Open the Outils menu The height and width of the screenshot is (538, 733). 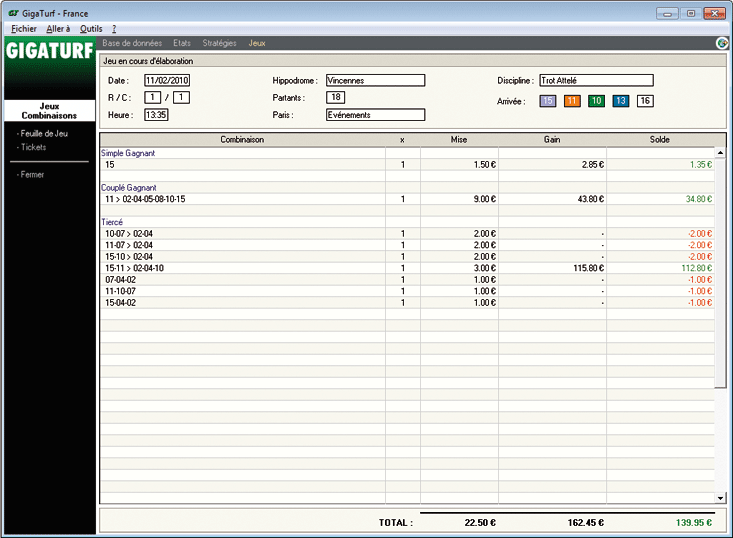pyautogui.click(x=91, y=29)
